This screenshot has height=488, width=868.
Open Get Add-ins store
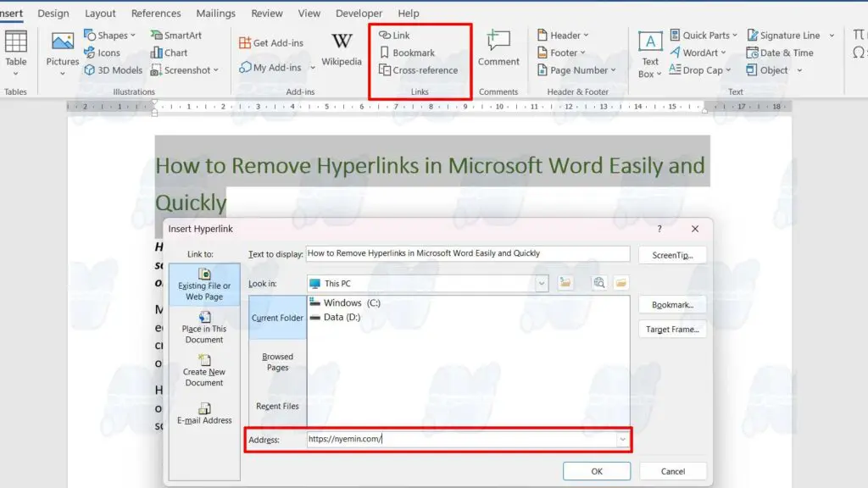271,42
